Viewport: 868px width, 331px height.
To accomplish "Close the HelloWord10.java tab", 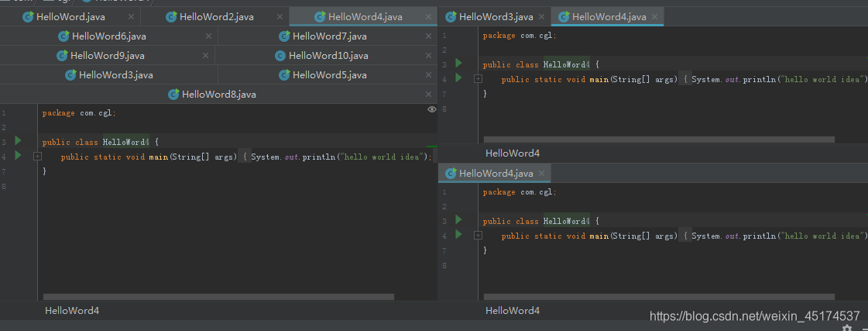I will [428, 56].
